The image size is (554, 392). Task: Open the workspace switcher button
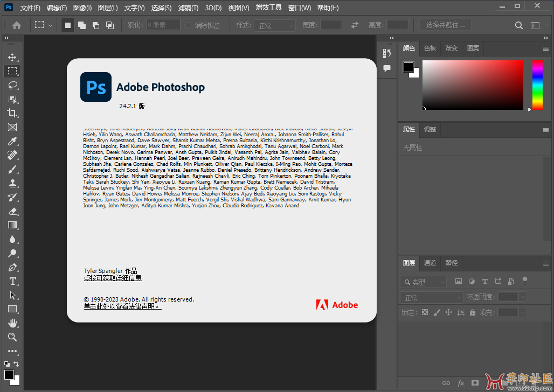point(535,25)
